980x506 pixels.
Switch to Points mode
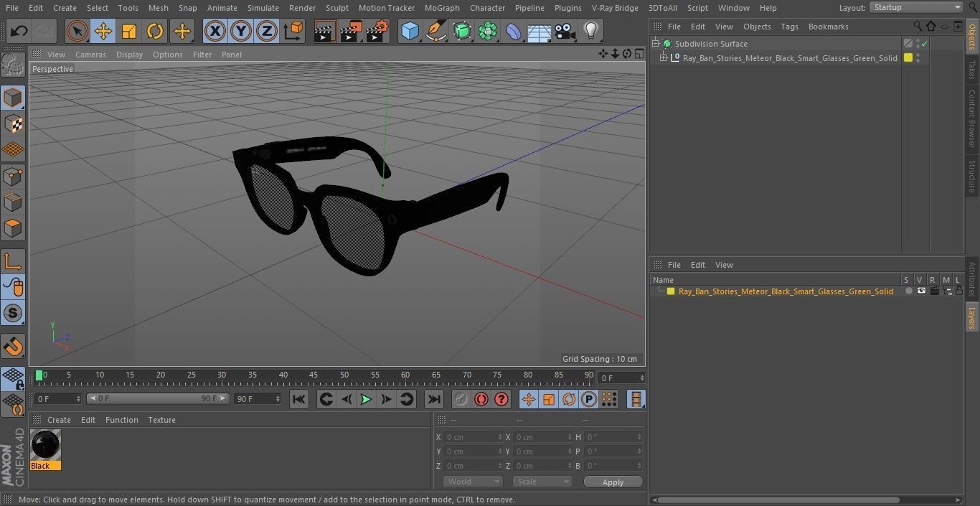pyautogui.click(x=13, y=176)
